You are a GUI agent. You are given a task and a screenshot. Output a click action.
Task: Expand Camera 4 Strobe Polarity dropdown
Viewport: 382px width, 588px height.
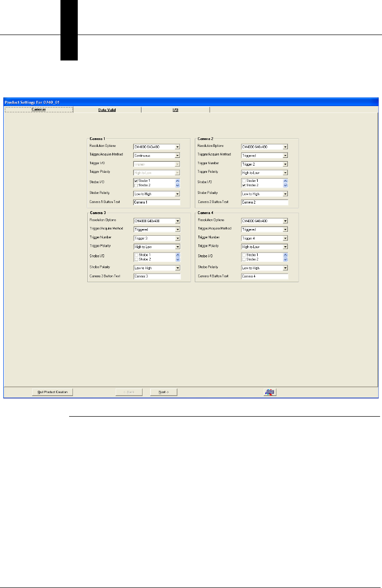(285, 268)
